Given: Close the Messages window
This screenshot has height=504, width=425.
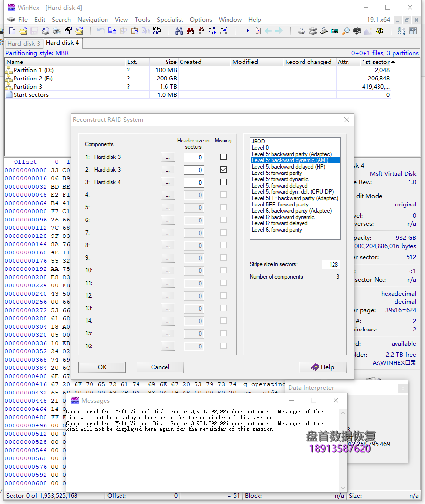Looking at the screenshot, I should coord(336,400).
